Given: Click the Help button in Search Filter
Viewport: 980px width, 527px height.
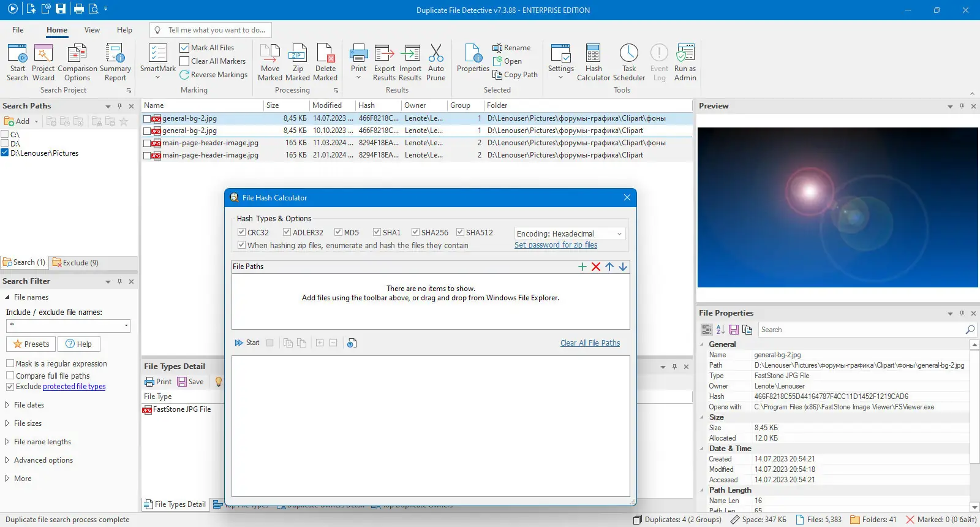Looking at the screenshot, I should (x=78, y=344).
